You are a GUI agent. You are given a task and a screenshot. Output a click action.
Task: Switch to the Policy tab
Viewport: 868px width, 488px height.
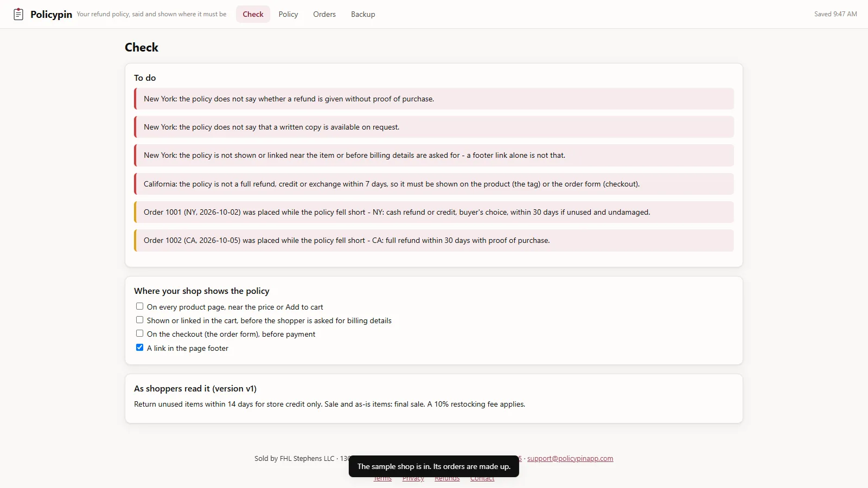[x=288, y=14]
